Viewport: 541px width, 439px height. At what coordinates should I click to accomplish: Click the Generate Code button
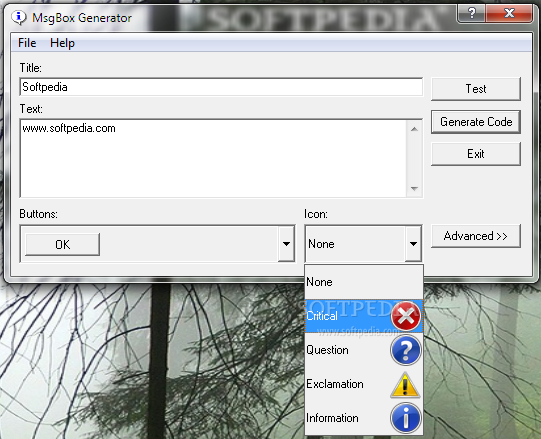click(x=476, y=122)
